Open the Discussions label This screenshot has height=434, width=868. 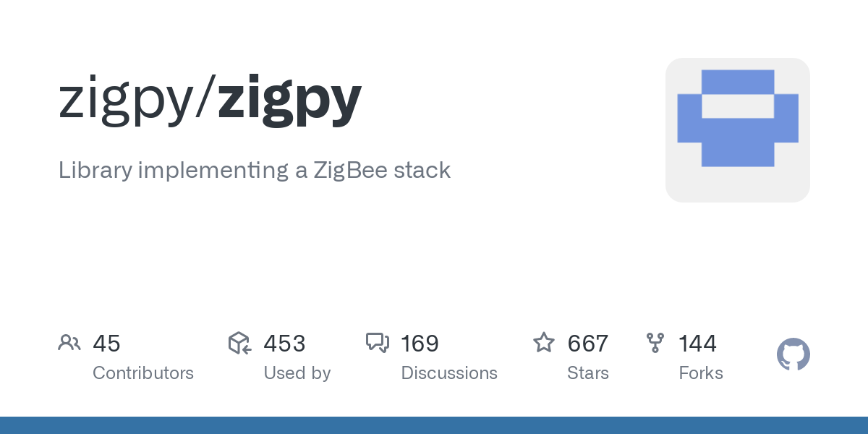coord(449,373)
